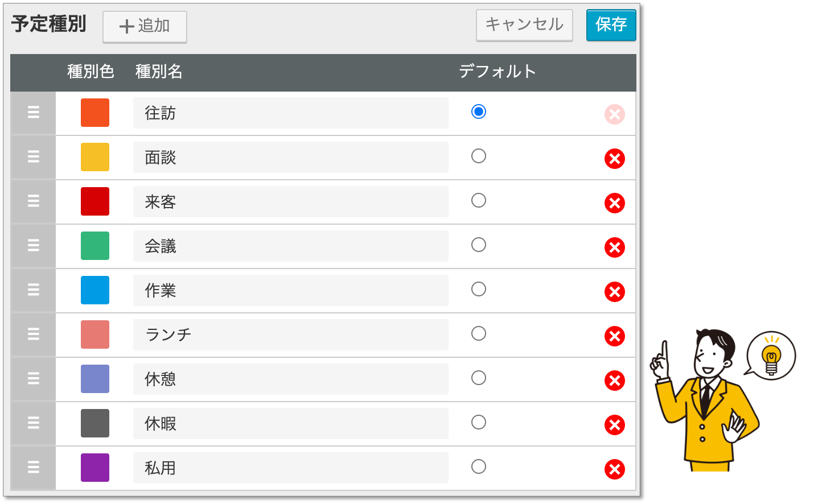Click the red X beside ランチ
This screenshot has height=504, width=814.
[614, 336]
